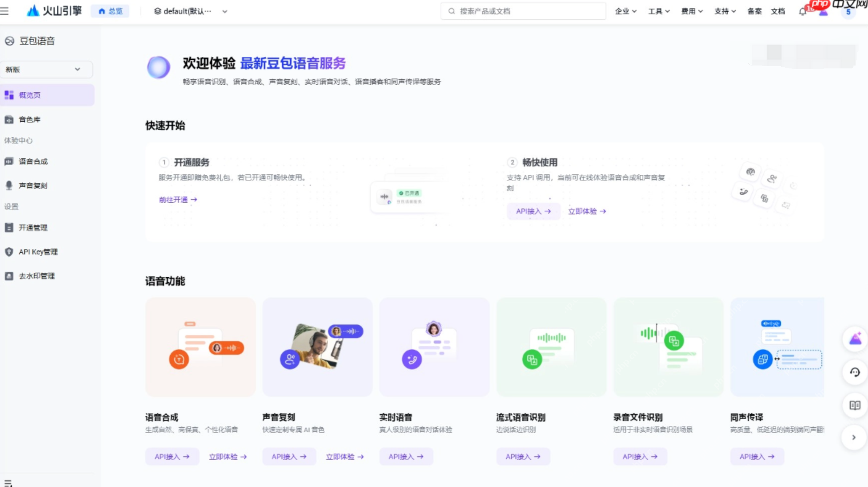Open the 音色库 sidebar icon
Image resolution: width=868 pixels, height=487 pixels.
[31, 119]
